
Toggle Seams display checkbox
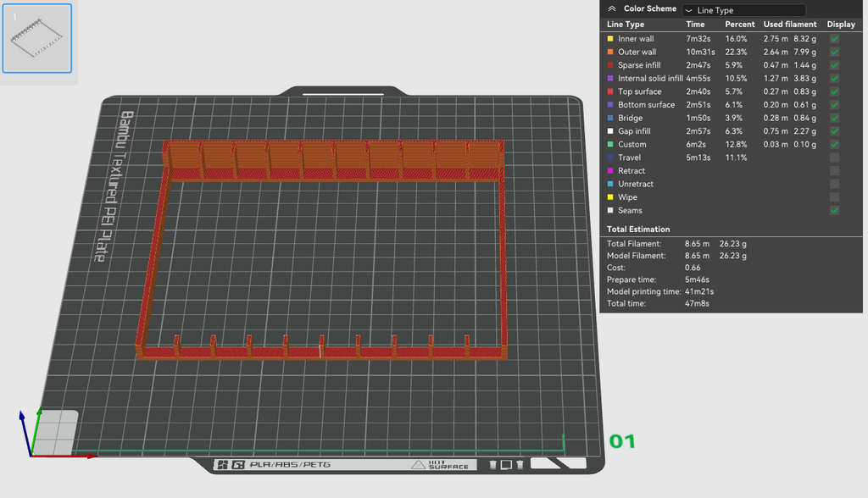tap(834, 210)
